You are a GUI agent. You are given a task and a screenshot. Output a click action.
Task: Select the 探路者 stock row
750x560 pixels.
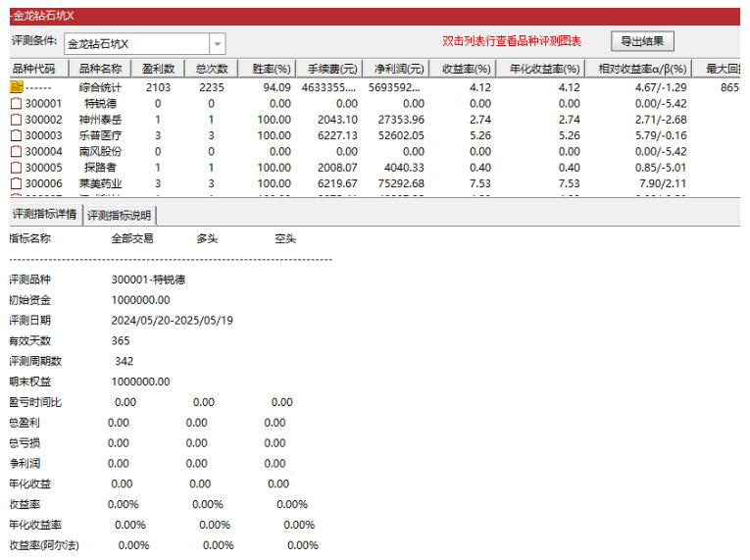click(x=100, y=168)
